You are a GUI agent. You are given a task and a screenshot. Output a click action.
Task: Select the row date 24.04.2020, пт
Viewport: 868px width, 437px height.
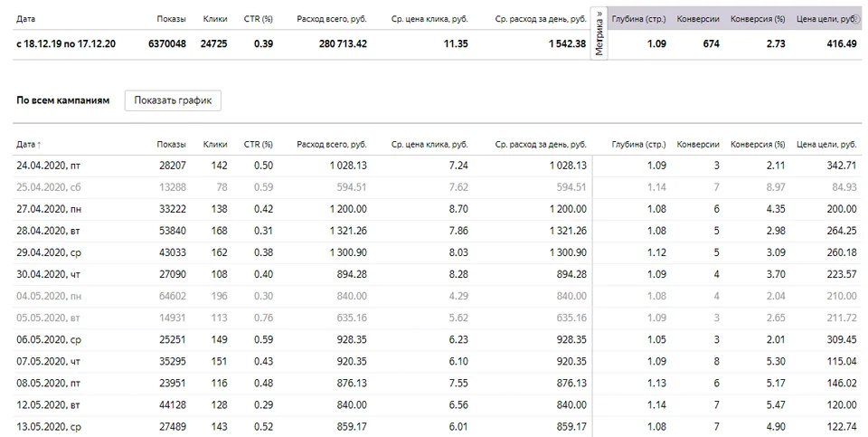click(x=48, y=165)
